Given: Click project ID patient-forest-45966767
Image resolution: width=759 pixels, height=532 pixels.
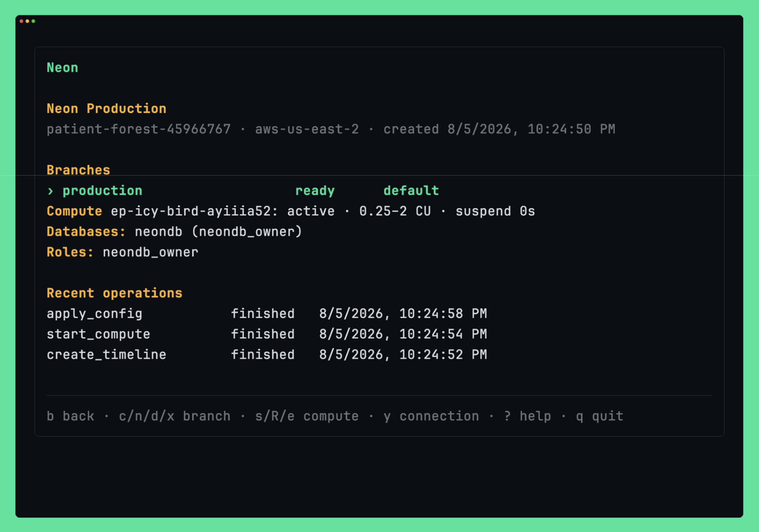Looking at the screenshot, I should click(139, 129).
